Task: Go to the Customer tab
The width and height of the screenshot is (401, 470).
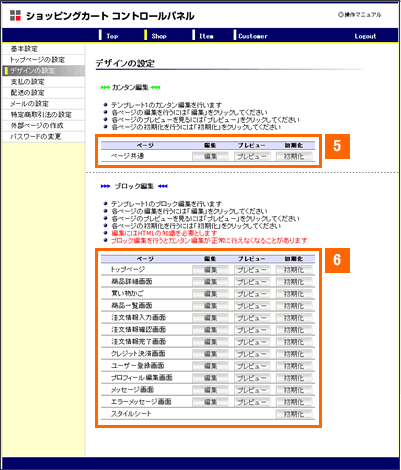Action: click(x=253, y=36)
